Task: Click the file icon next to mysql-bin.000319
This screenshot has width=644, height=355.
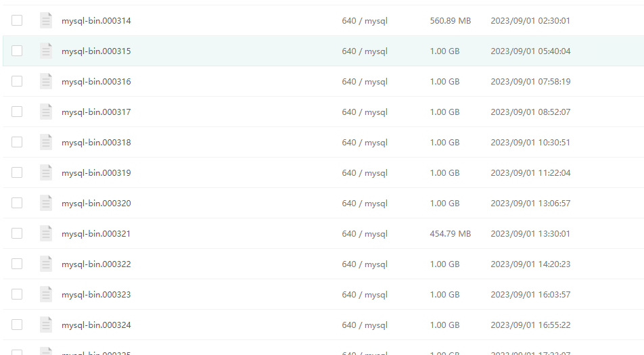Action: click(x=46, y=172)
